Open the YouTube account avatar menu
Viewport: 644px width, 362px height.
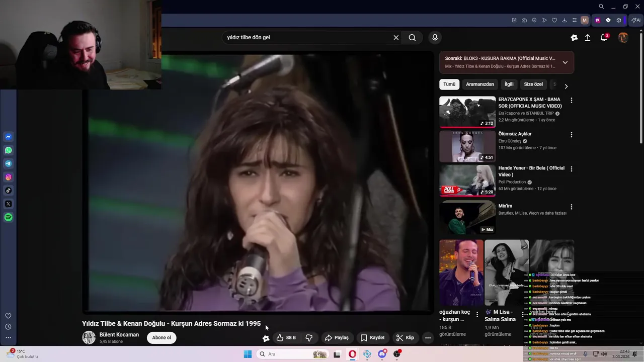tap(623, 37)
